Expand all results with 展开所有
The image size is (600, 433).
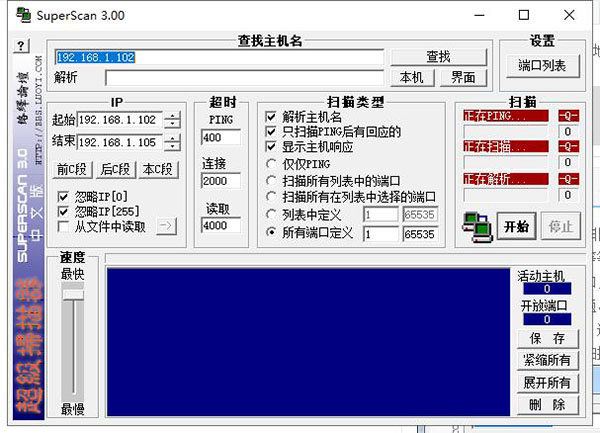[x=546, y=383]
